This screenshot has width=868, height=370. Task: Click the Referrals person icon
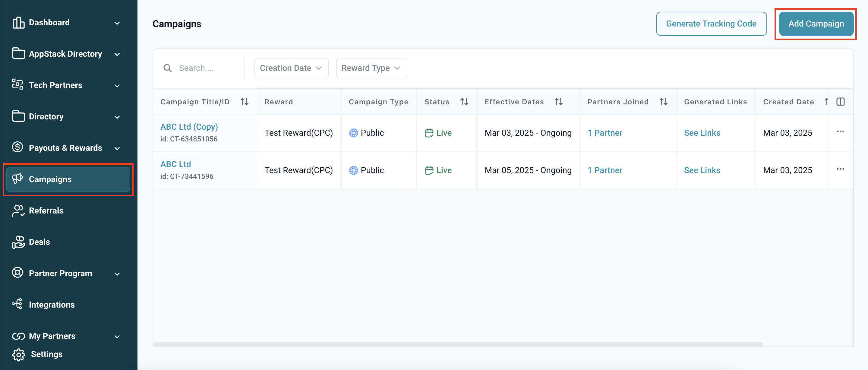coord(18,210)
